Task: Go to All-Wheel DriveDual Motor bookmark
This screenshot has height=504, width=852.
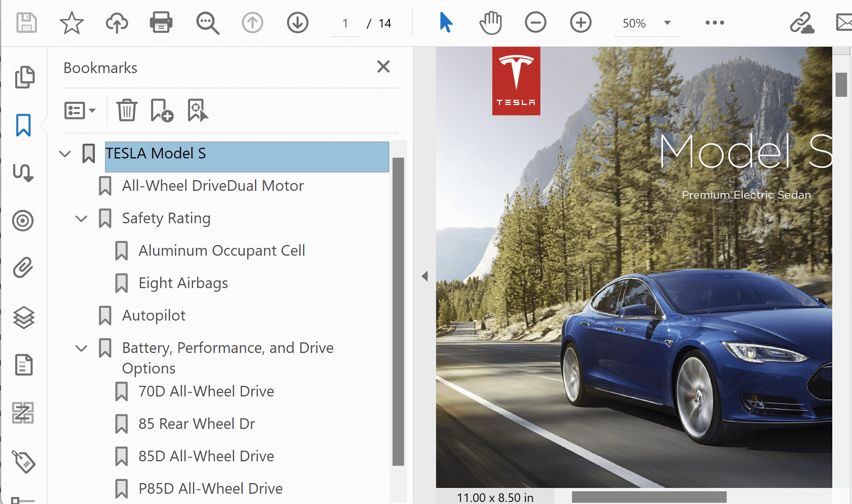Action: (213, 186)
